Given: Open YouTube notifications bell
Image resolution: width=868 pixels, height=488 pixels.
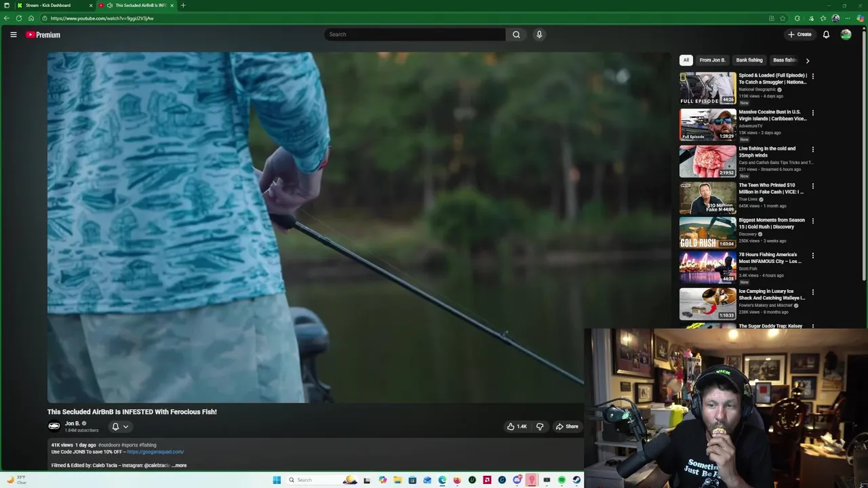Looking at the screenshot, I should (x=826, y=35).
